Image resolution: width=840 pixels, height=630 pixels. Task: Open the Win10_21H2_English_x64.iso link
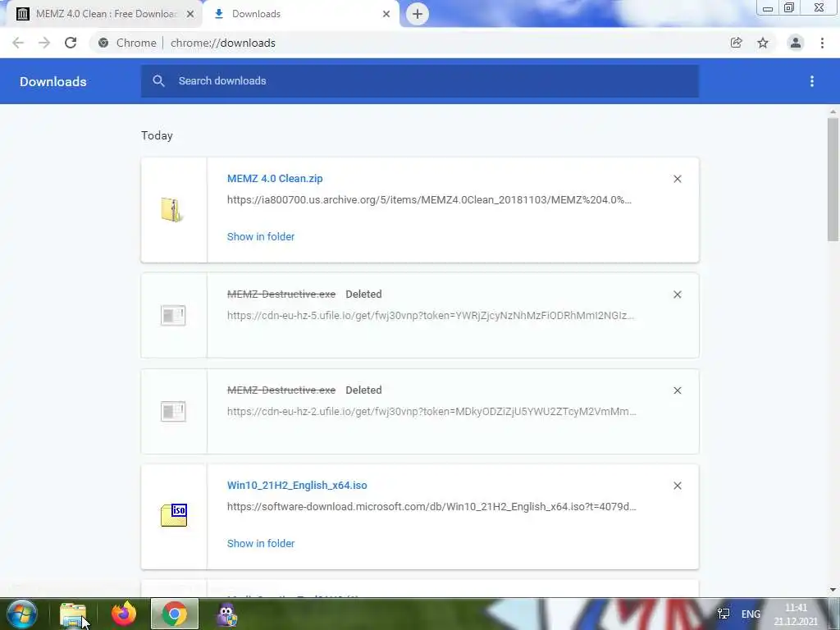tap(297, 486)
